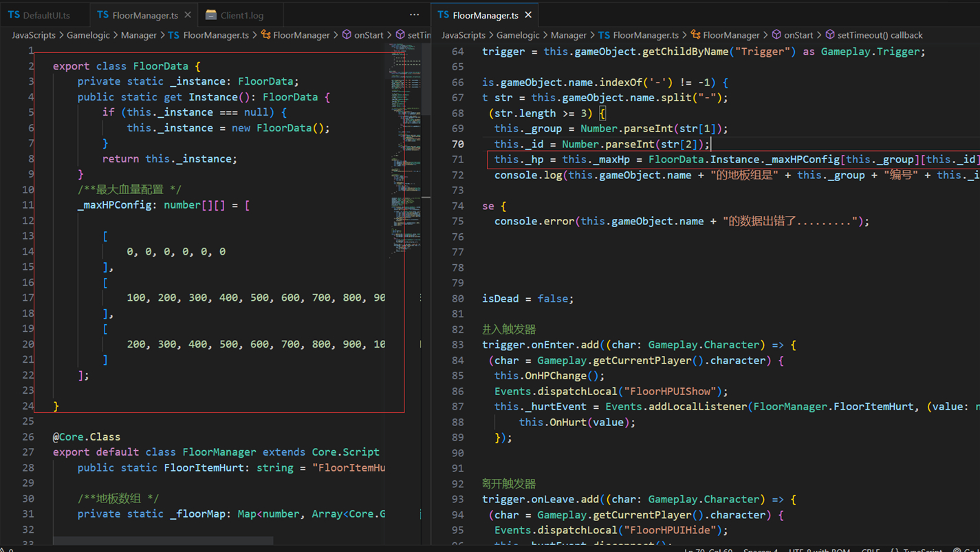Click the '0, 0, 0, 0, 0, 0' array row
Viewport: 980px width, 552px height.
click(x=176, y=251)
